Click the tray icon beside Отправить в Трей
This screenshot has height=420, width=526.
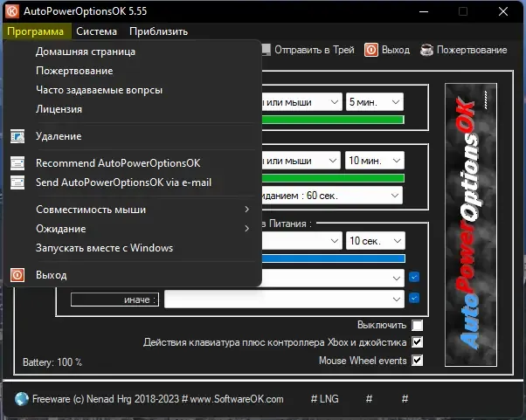[266, 50]
